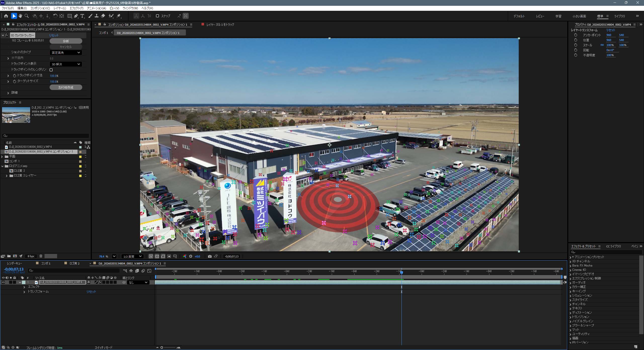Open the エフェクト(T) menu
Screen dimensions: 644x350
pos(76,8)
